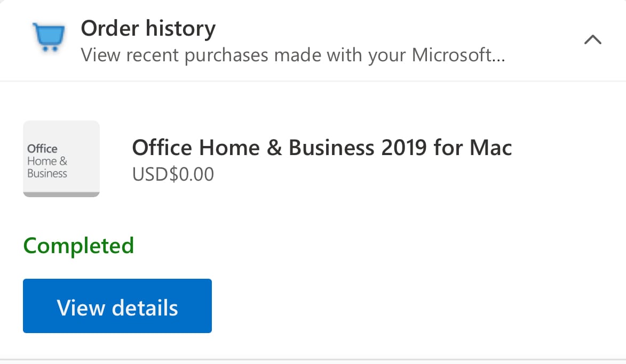Click the gray strip under the product tile
The image size is (626, 364).
click(61, 194)
